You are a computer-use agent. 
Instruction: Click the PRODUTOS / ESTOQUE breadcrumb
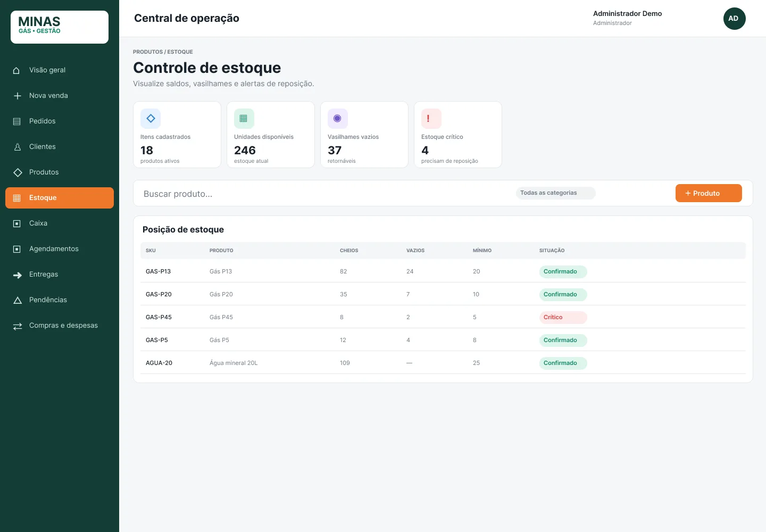(163, 52)
